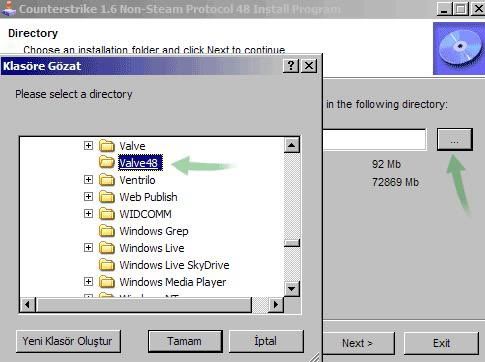Click the WIDCOMM folder icon

coord(107,214)
